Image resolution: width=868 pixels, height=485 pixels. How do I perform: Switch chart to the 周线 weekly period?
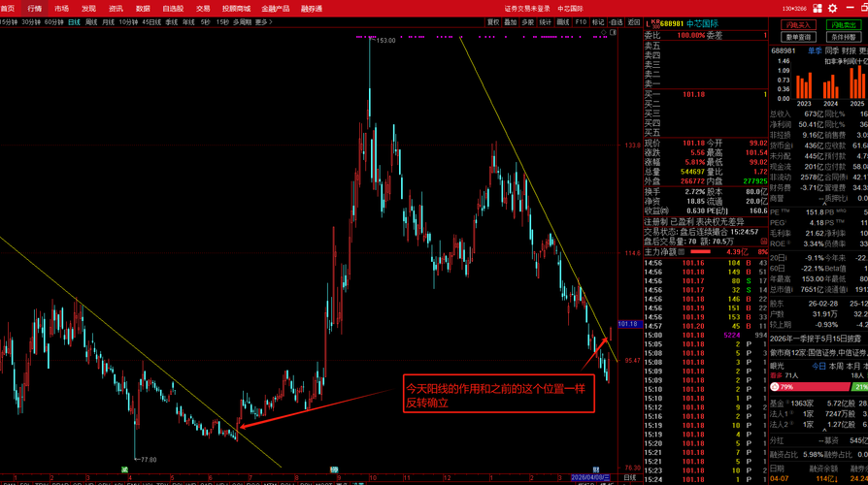click(x=91, y=22)
